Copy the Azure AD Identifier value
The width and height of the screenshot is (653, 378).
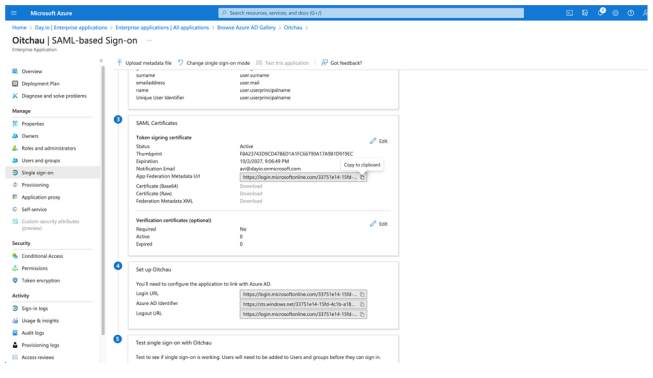pos(362,304)
